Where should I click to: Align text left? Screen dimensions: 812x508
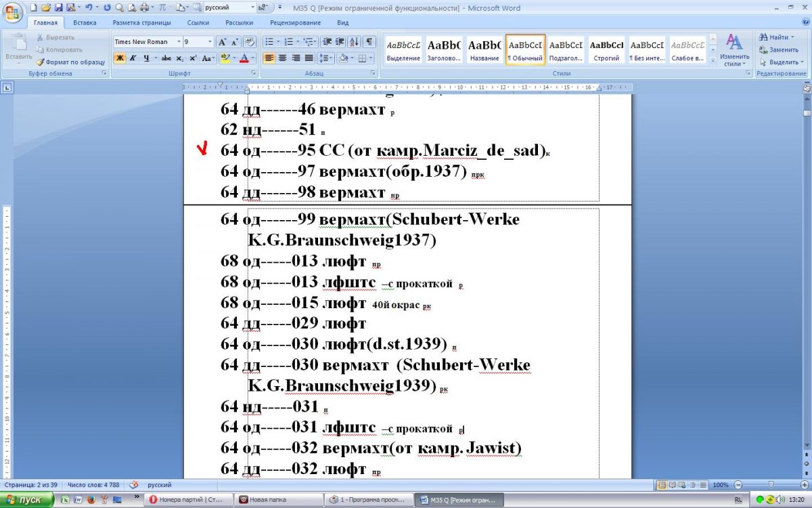coord(269,58)
